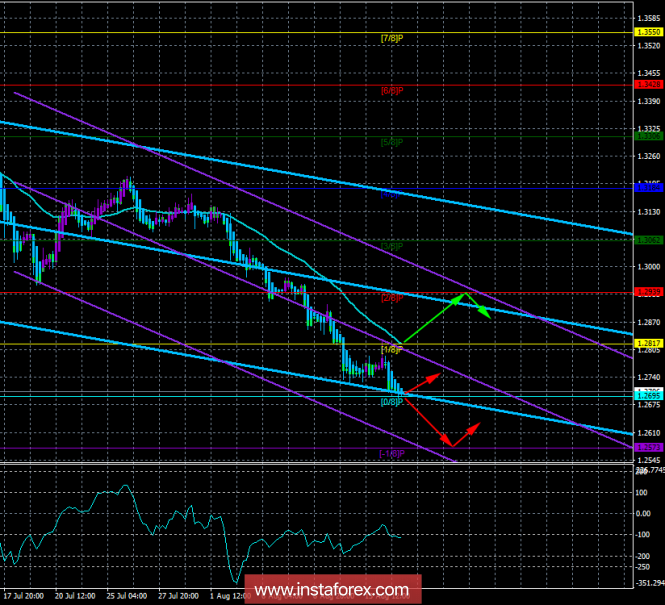This screenshot has width=665, height=605.
Task: Click the 1.2740 price scale value
Action: point(649,377)
